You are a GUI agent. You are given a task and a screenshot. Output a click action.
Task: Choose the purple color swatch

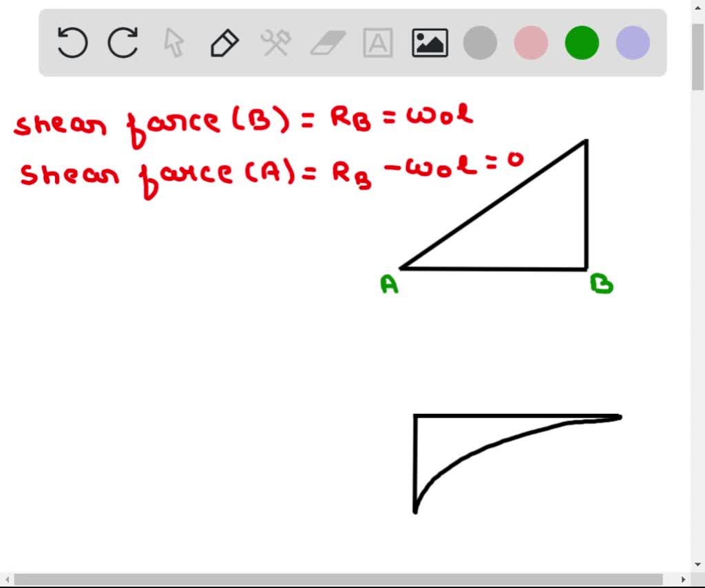point(632,42)
